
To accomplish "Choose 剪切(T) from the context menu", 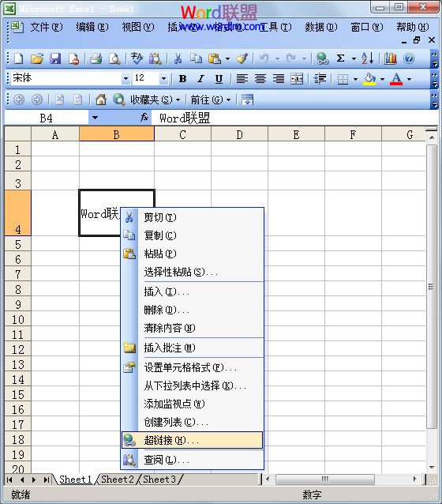I will click(192, 217).
